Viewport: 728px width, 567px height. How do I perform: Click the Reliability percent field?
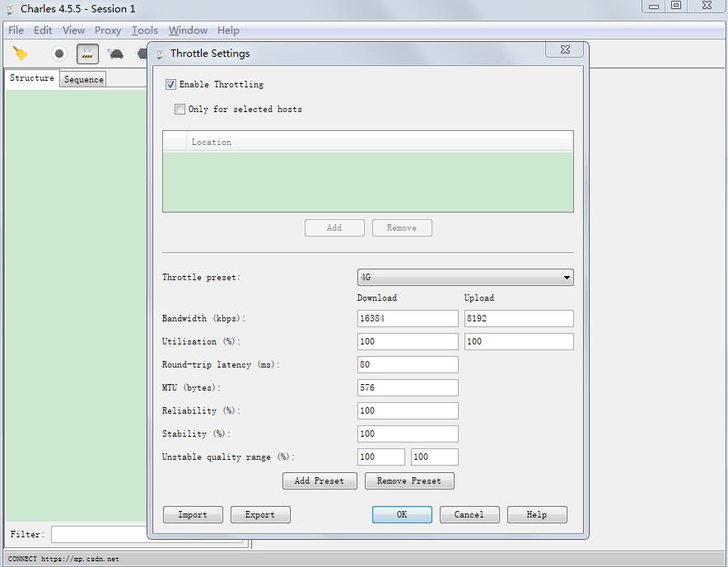pyautogui.click(x=408, y=411)
